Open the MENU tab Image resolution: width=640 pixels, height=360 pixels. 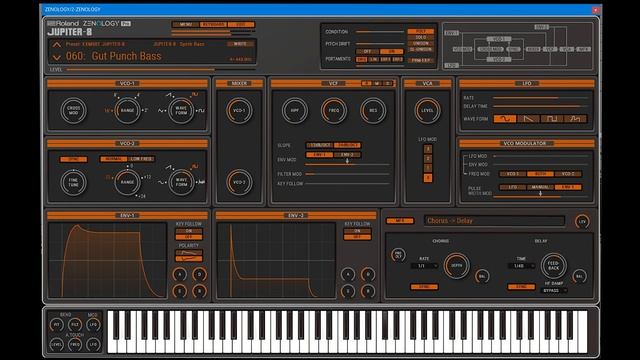186,24
